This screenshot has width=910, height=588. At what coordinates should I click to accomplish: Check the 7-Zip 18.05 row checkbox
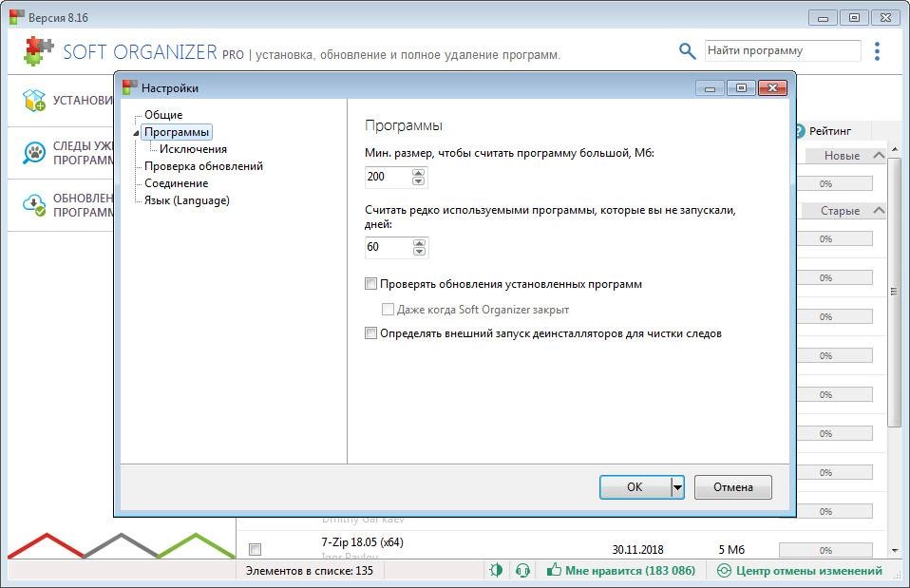255,549
